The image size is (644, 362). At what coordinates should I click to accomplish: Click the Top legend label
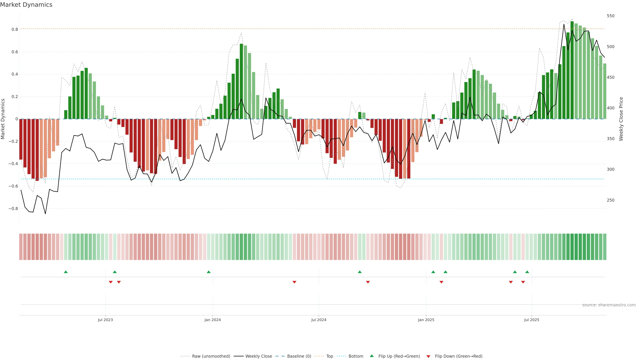[330, 356]
